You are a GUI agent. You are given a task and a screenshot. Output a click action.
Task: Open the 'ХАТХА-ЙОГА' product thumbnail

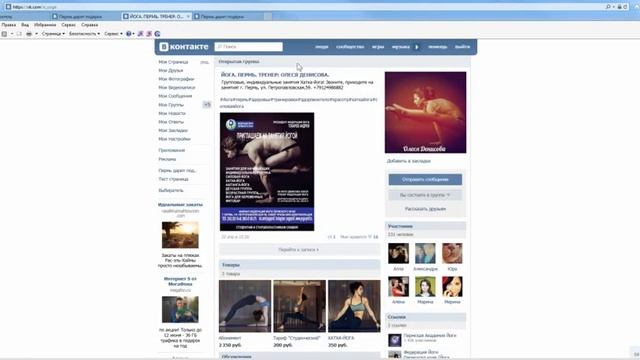(x=354, y=306)
